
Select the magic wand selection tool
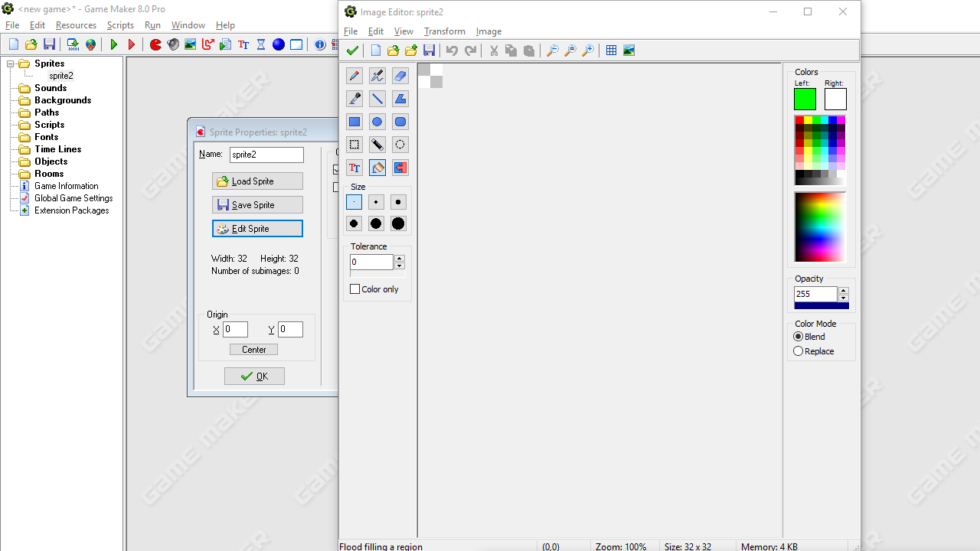click(377, 145)
